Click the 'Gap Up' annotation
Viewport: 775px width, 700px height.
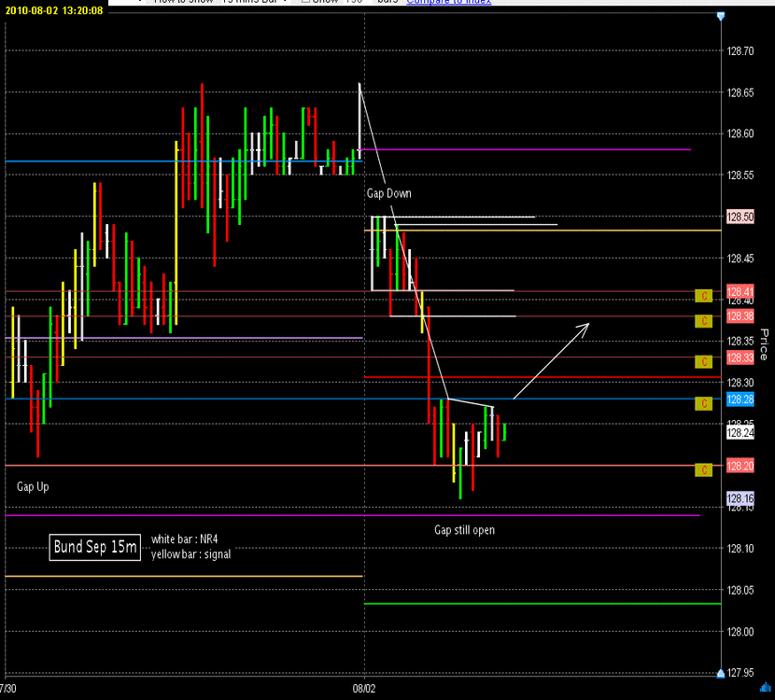pyautogui.click(x=33, y=487)
